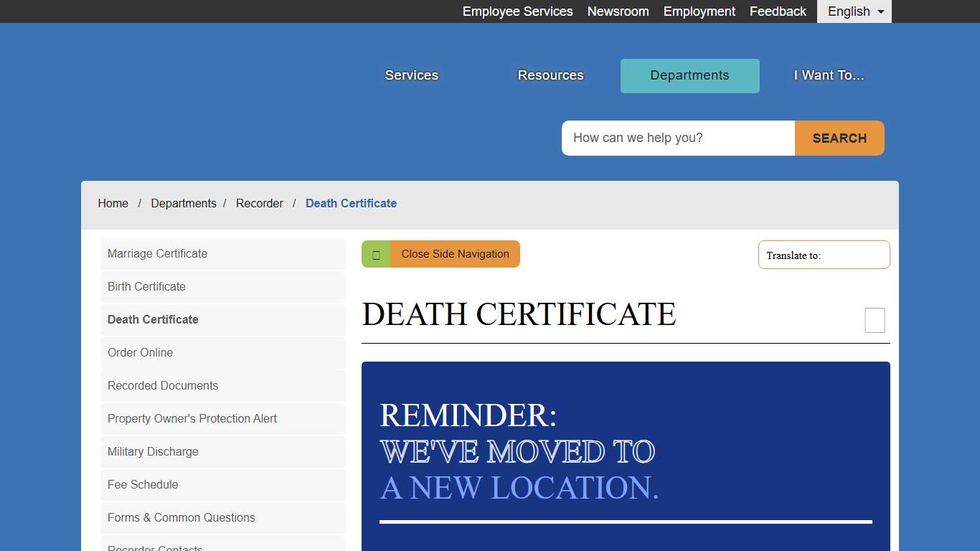Open the Services menu
The height and width of the screenshot is (551, 980).
[411, 75]
